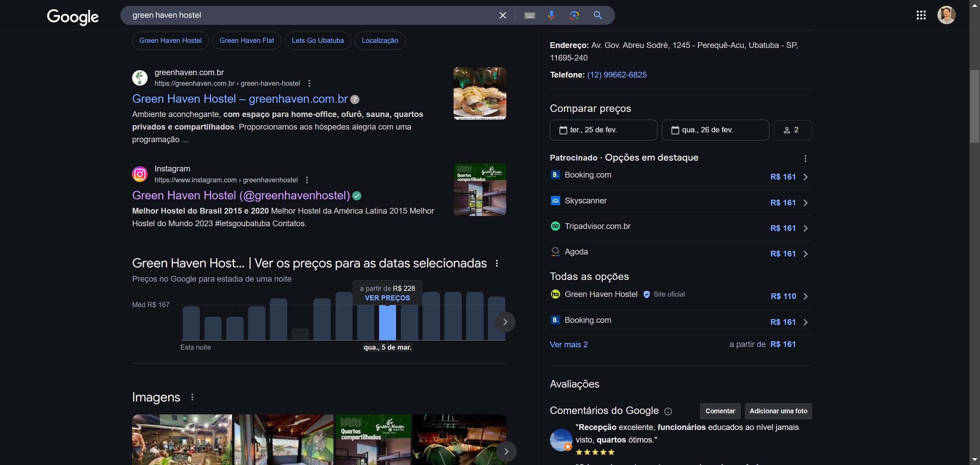Open sandwich thumbnail of greenhaven result
The image size is (980, 465).
point(480,94)
